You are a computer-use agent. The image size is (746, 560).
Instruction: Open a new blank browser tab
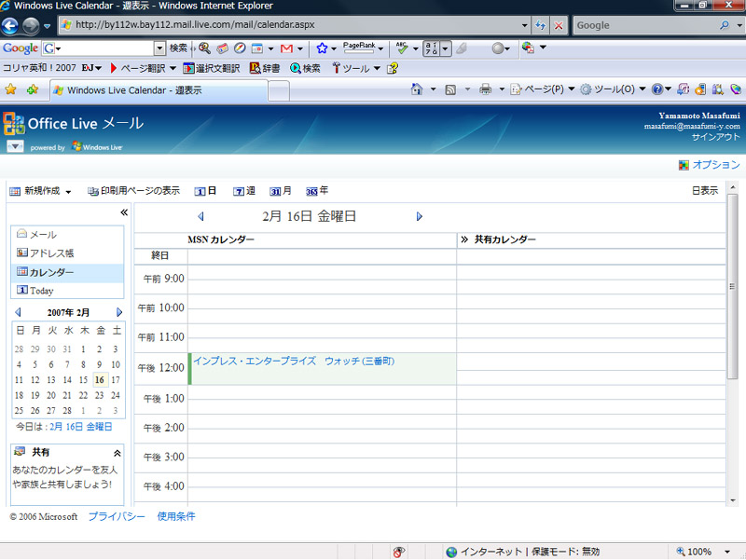(279, 90)
